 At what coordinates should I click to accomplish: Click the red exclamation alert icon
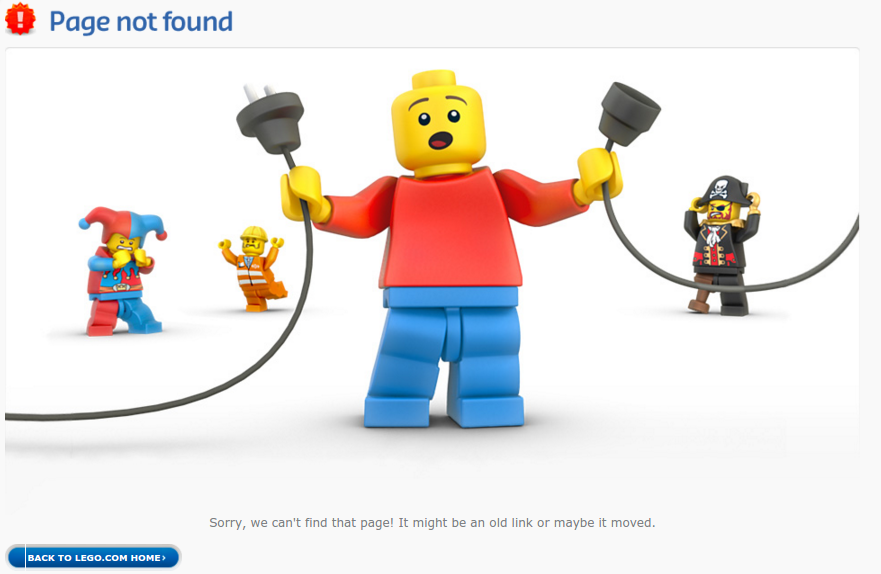(20, 19)
